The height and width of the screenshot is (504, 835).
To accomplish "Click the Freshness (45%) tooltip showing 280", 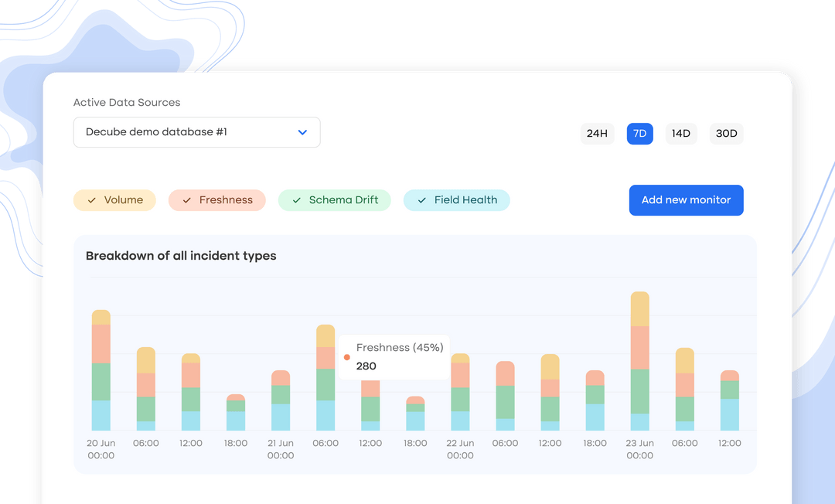I will [x=396, y=356].
